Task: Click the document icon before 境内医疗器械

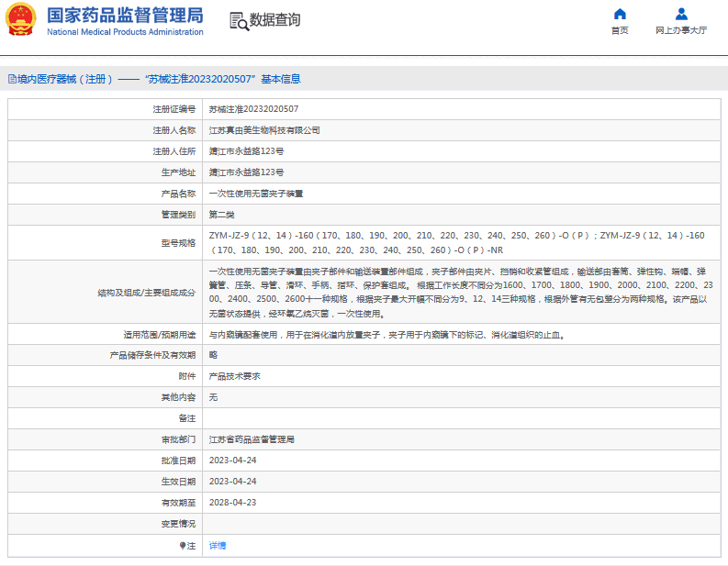Action: point(12,79)
